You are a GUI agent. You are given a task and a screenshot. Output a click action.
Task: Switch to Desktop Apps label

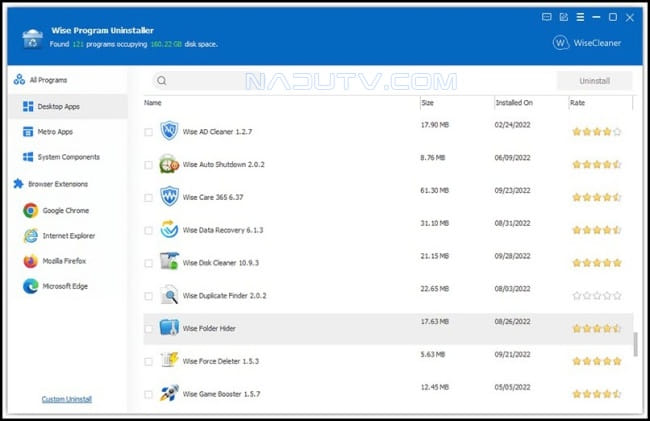[58, 106]
